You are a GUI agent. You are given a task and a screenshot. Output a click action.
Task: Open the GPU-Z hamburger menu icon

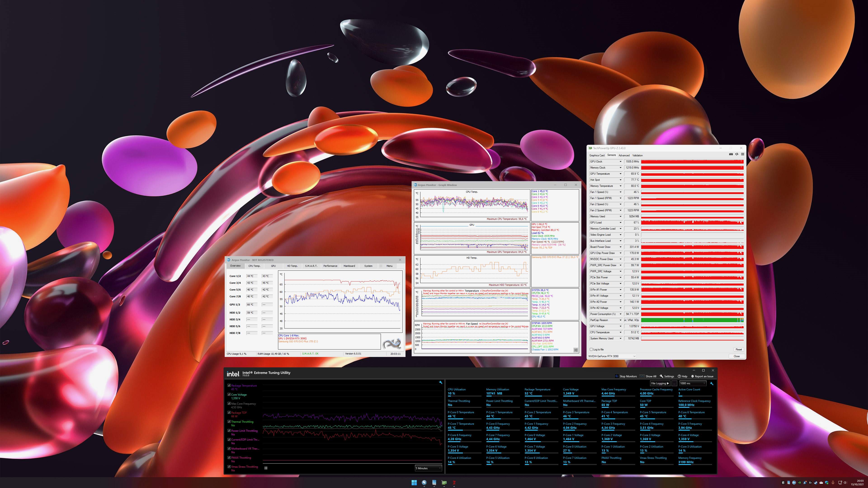[742, 154]
